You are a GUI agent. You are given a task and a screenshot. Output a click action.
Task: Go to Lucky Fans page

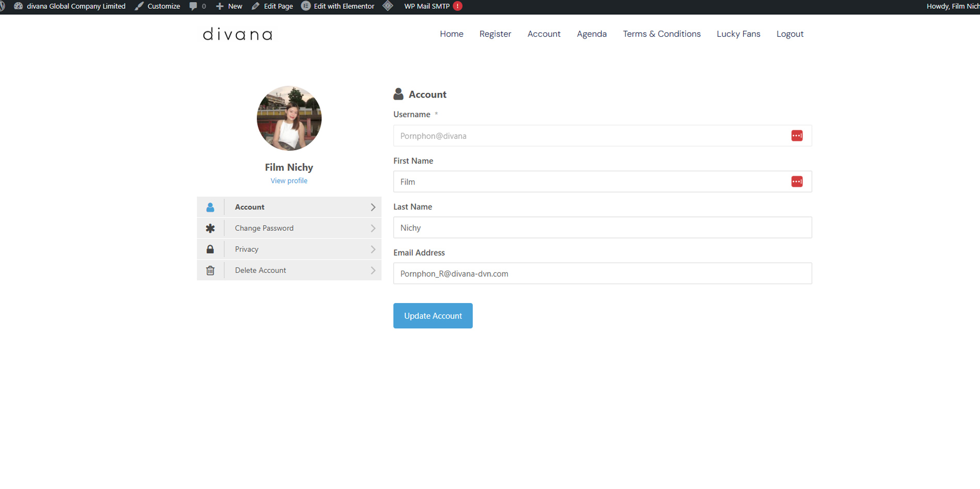point(738,34)
